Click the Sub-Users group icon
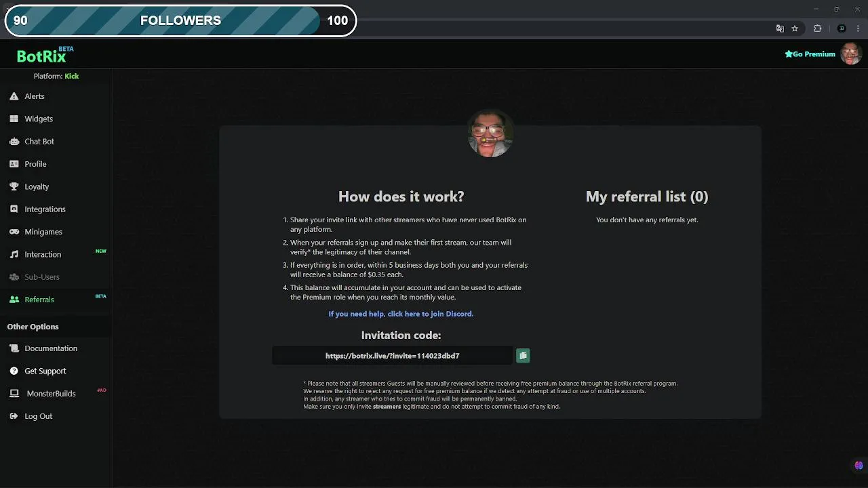 point(14,277)
